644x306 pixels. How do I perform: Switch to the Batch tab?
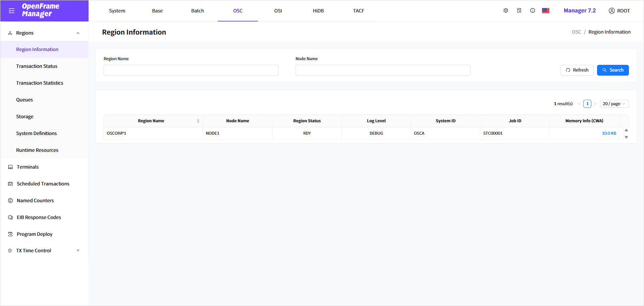198,11
